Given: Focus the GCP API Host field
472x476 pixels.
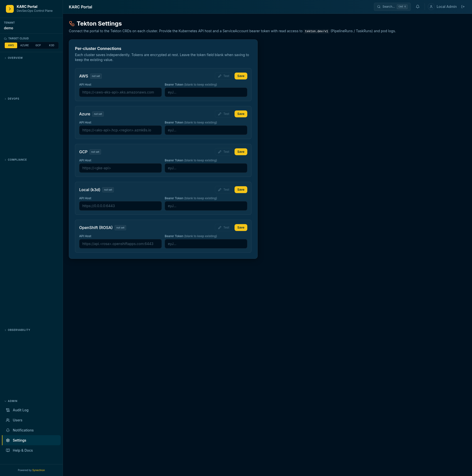Looking at the screenshot, I should pos(120,168).
